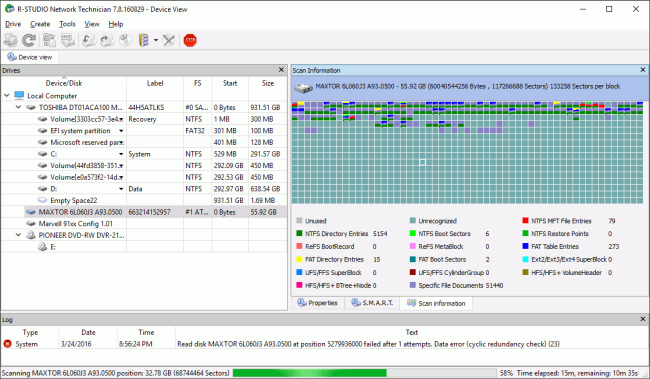This screenshot has height=379, width=650.
Task: Click the white-outlined current block in scan map
Action: coord(422,162)
